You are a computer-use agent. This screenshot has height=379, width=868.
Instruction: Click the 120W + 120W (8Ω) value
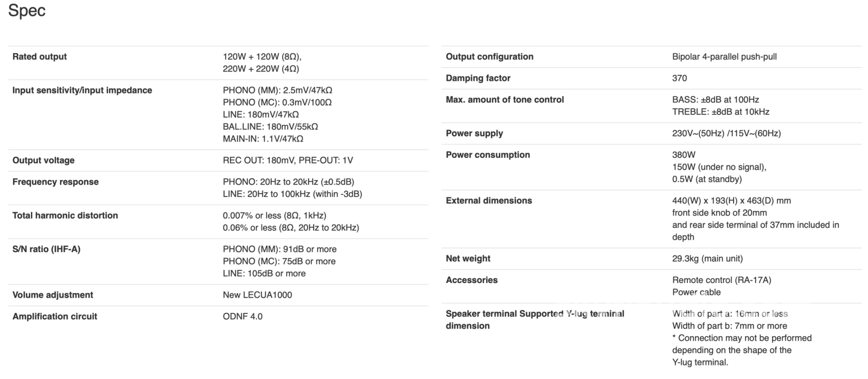(x=262, y=56)
